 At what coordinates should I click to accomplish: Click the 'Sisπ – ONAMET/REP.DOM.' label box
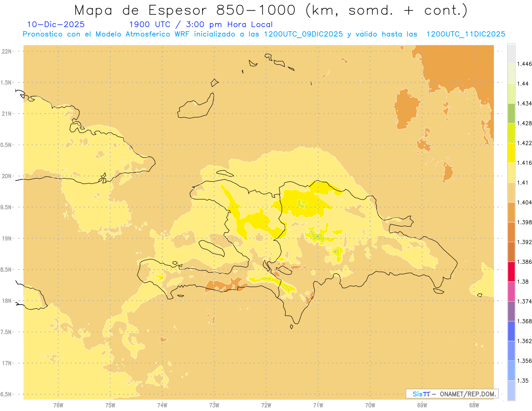point(452,394)
